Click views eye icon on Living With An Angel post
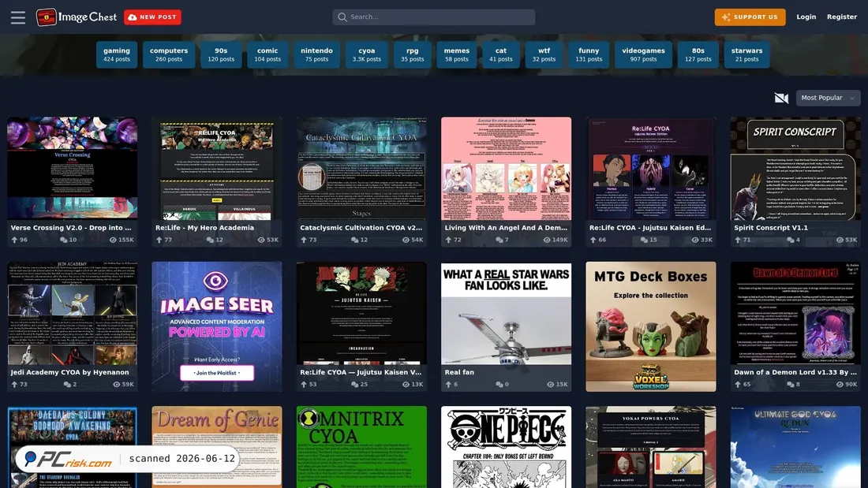The width and height of the screenshot is (868, 488). [x=546, y=240]
